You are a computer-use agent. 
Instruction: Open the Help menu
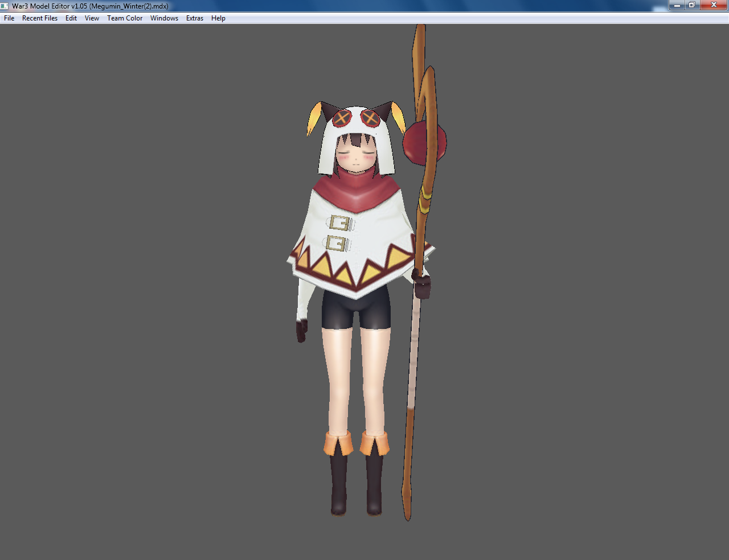[218, 18]
